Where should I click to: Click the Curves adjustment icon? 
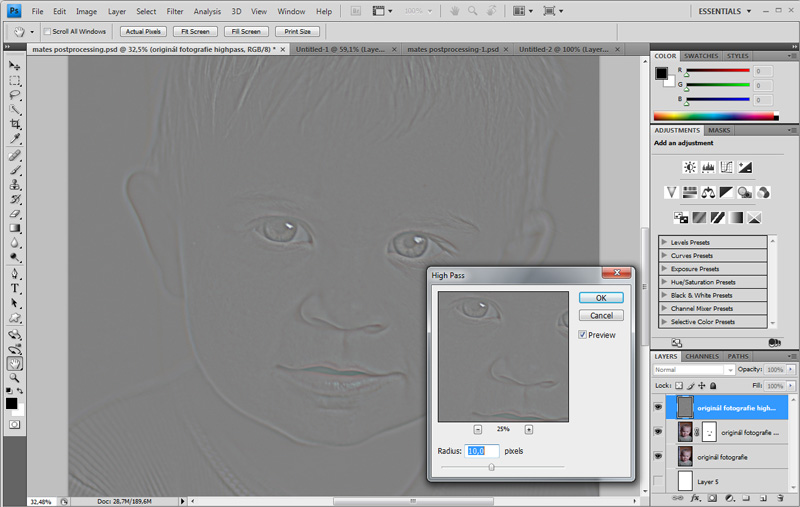[726, 167]
